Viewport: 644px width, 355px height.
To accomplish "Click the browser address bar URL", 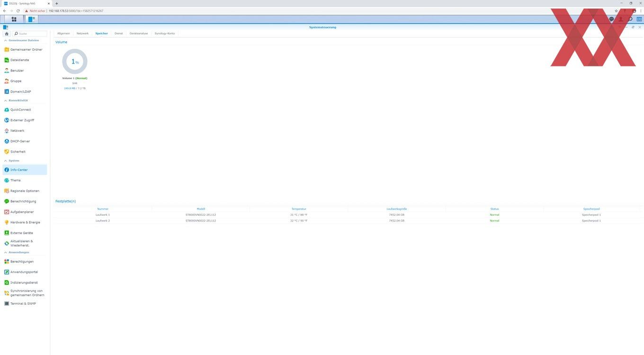I will pyautogui.click(x=76, y=10).
